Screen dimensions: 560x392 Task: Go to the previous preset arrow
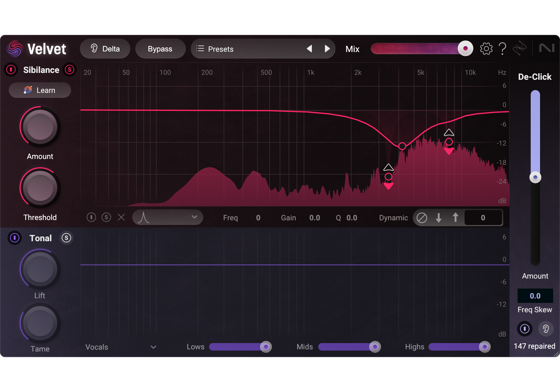309,49
